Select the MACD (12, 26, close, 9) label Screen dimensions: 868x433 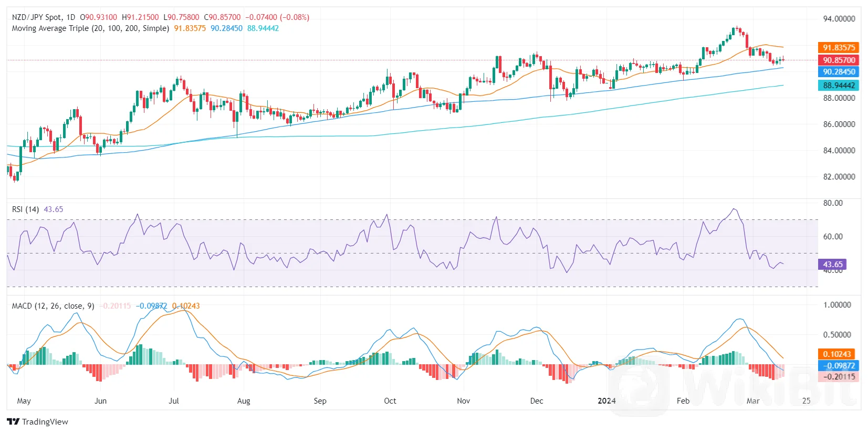[x=53, y=306]
